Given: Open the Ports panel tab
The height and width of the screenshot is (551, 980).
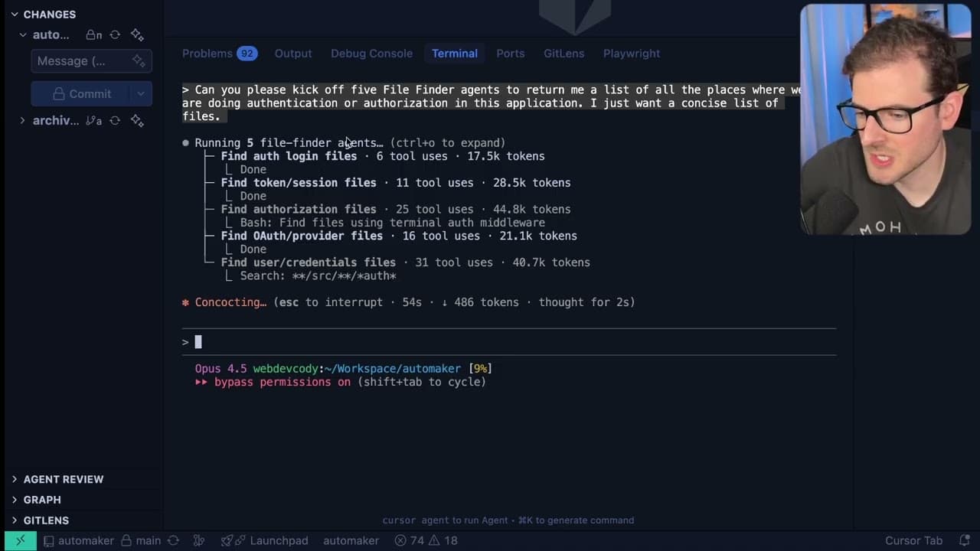Looking at the screenshot, I should [510, 53].
